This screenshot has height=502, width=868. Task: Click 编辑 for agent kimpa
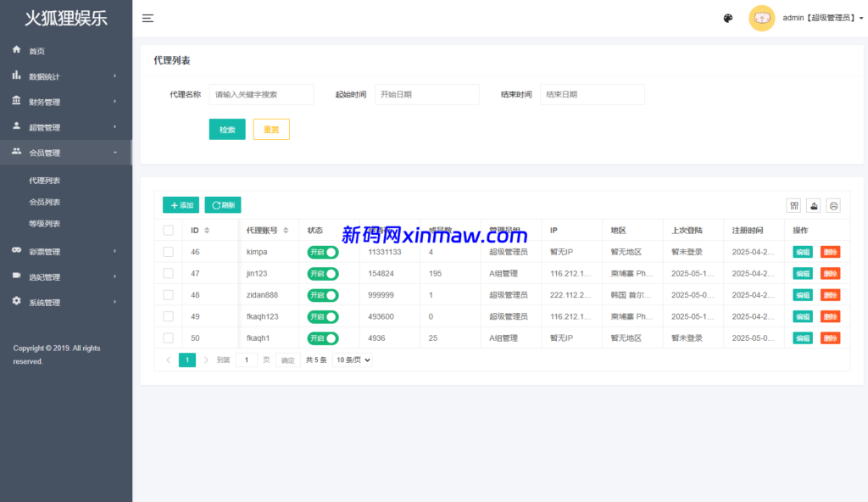pos(803,252)
